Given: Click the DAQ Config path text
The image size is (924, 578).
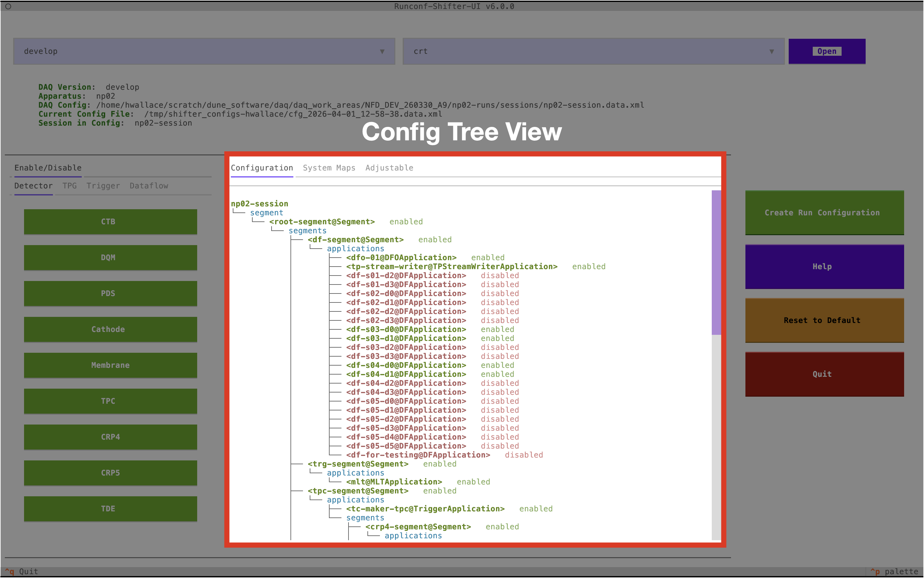Looking at the screenshot, I should pos(370,105).
